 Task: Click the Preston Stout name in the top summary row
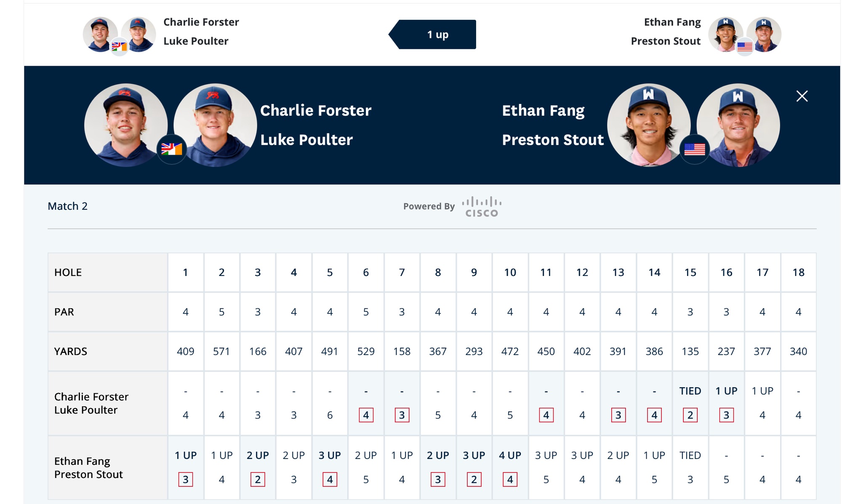click(x=666, y=41)
